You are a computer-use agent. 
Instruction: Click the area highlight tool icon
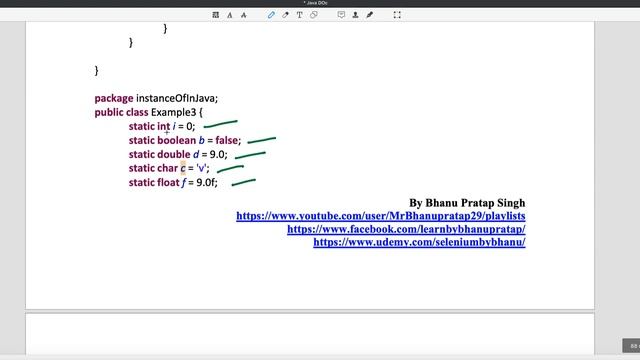pos(216,15)
